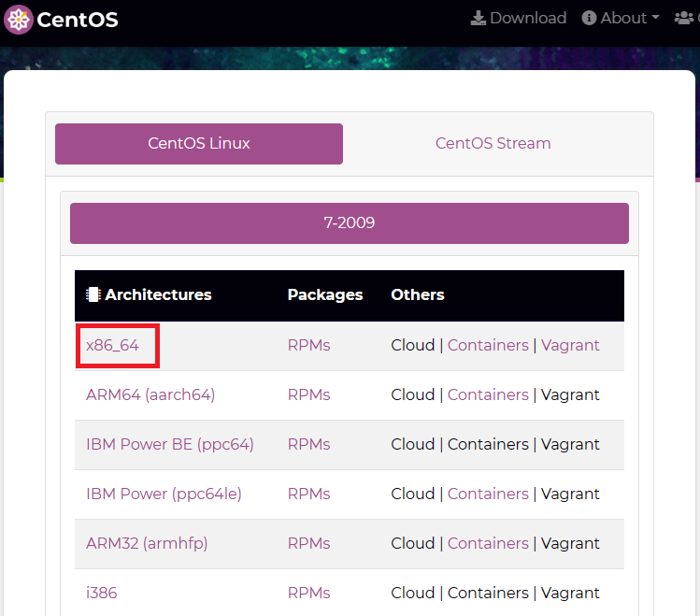Open RPMs for IBM Power (ppc64le)
This screenshot has height=616, width=700.
pyautogui.click(x=309, y=494)
